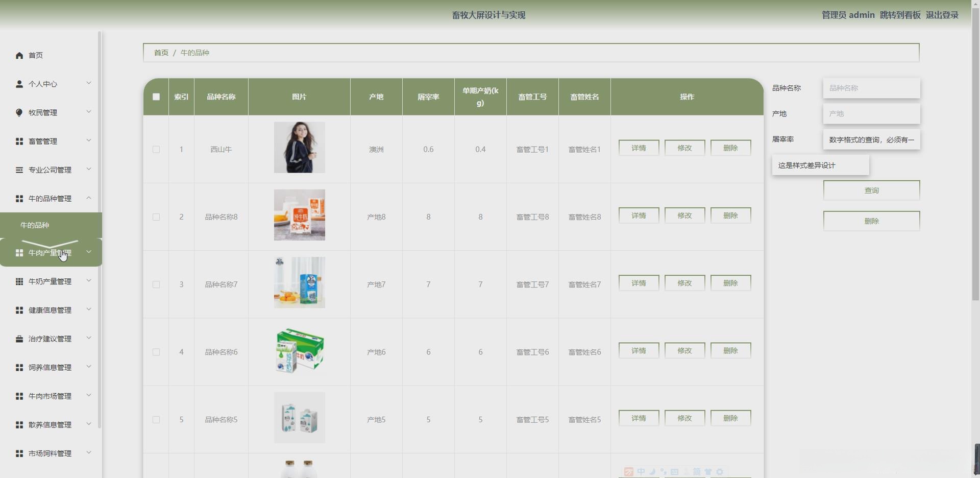Viewport: 980px width, 478px height.
Task: Open the 首页 sidebar menu item
Action: [49, 55]
